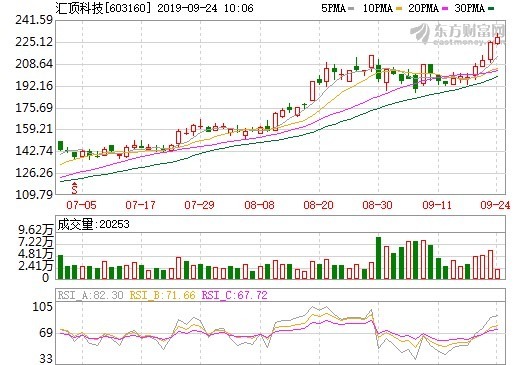520x365 pixels.
Task: Click the 09-11 date axis label
Action: (x=437, y=205)
